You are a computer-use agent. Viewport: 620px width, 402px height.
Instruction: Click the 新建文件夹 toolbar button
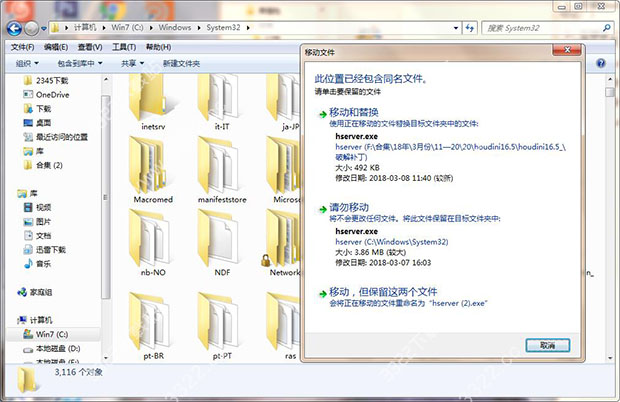(x=181, y=63)
